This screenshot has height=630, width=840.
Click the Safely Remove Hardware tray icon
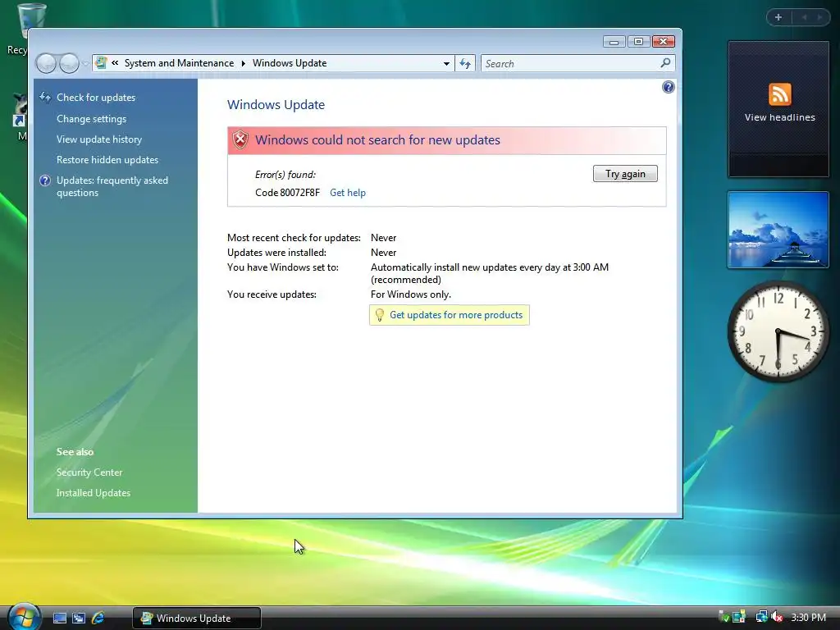[724, 617]
